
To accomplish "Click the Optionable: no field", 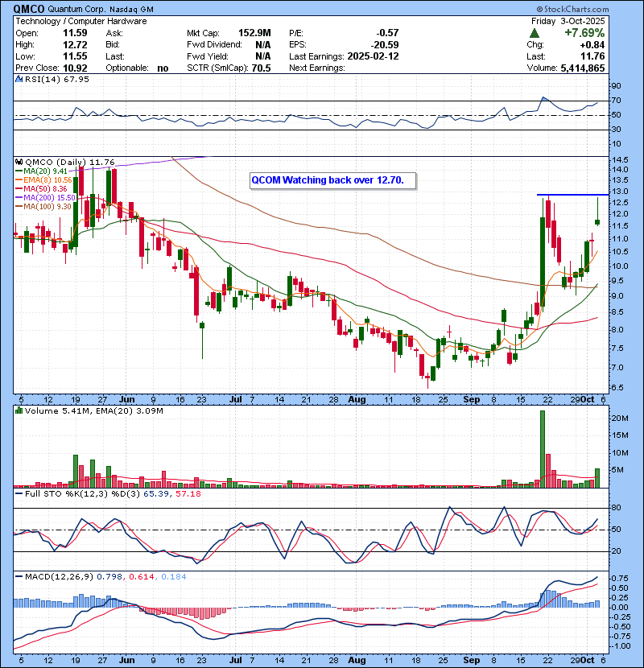I will (x=137, y=68).
